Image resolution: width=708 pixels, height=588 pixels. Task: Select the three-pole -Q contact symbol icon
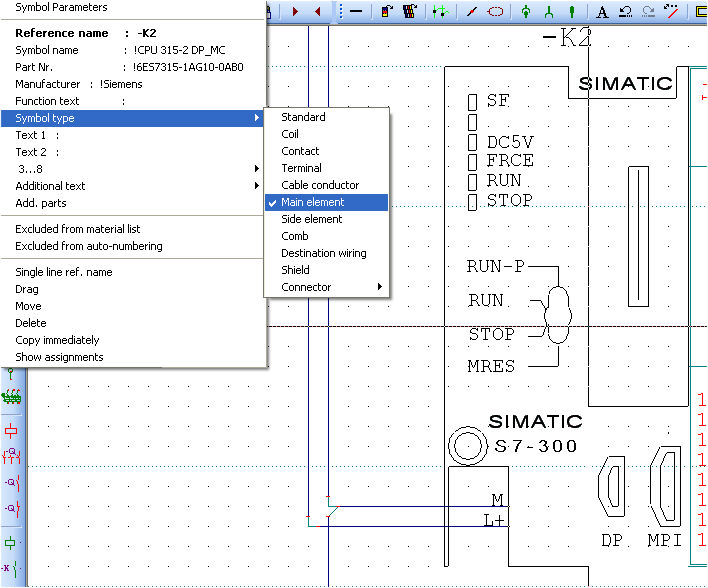[x=12, y=455]
